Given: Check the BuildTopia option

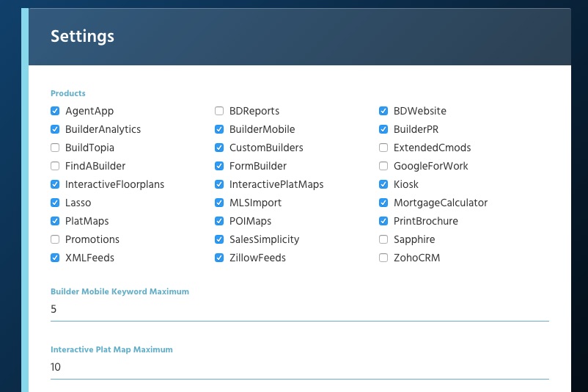Looking at the screenshot, I should point(55,148).
